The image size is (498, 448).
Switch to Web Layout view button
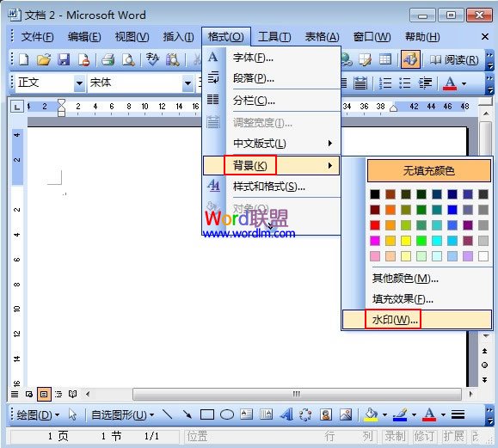click(x=29, y=395)
